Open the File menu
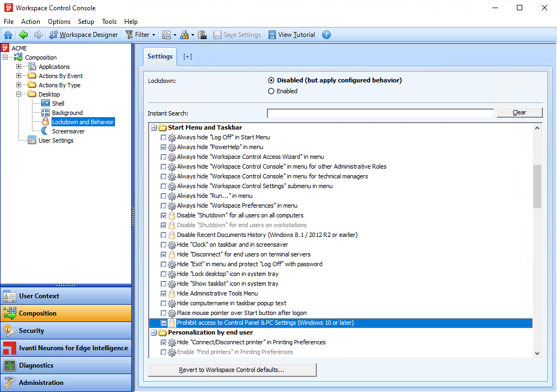The image size is (557, 392). tap(9, 22)
